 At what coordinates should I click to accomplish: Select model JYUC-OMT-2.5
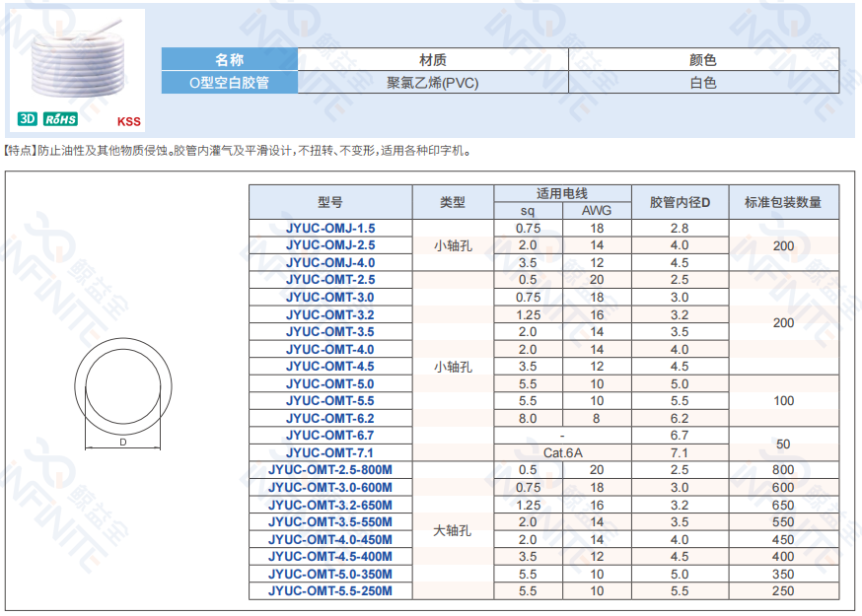click(x=330, y=280)
